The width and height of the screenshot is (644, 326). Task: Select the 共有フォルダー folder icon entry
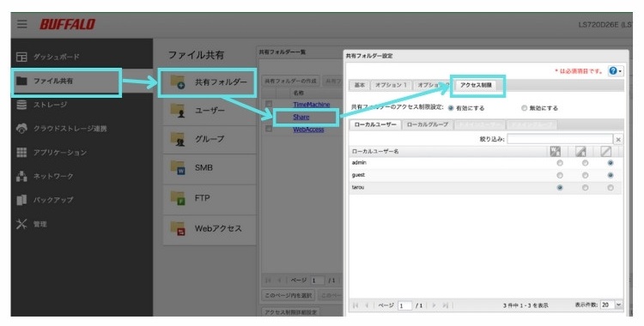(x=209, y=82)
